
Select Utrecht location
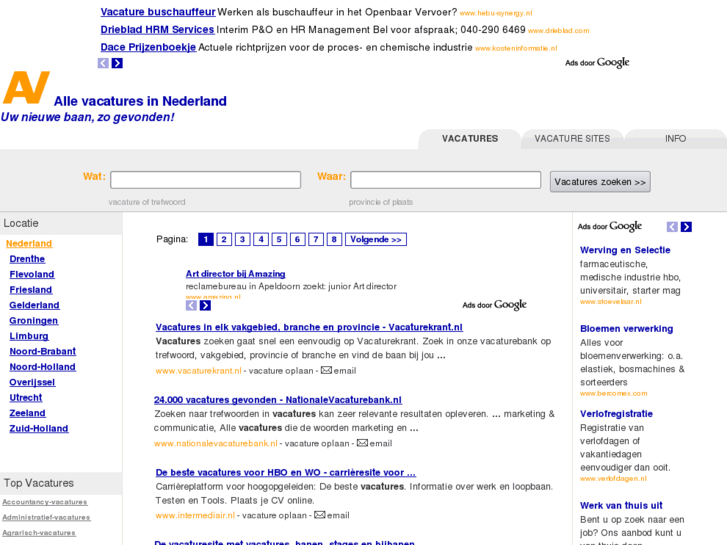(26, 398)
